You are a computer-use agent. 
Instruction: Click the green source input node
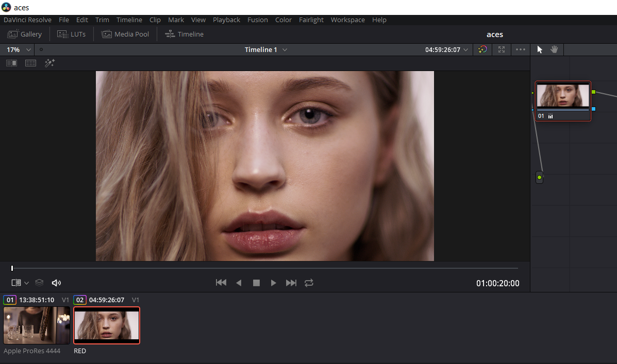click(x=540, y=177)
